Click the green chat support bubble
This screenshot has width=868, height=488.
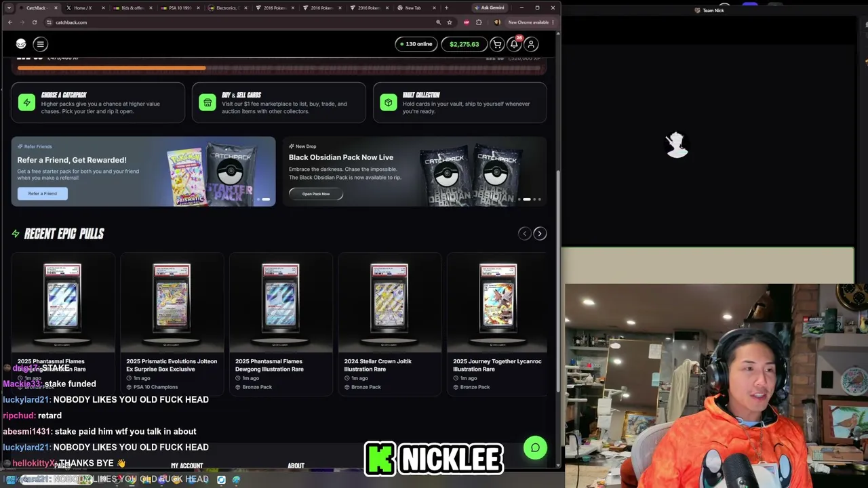tap(535, 447)
